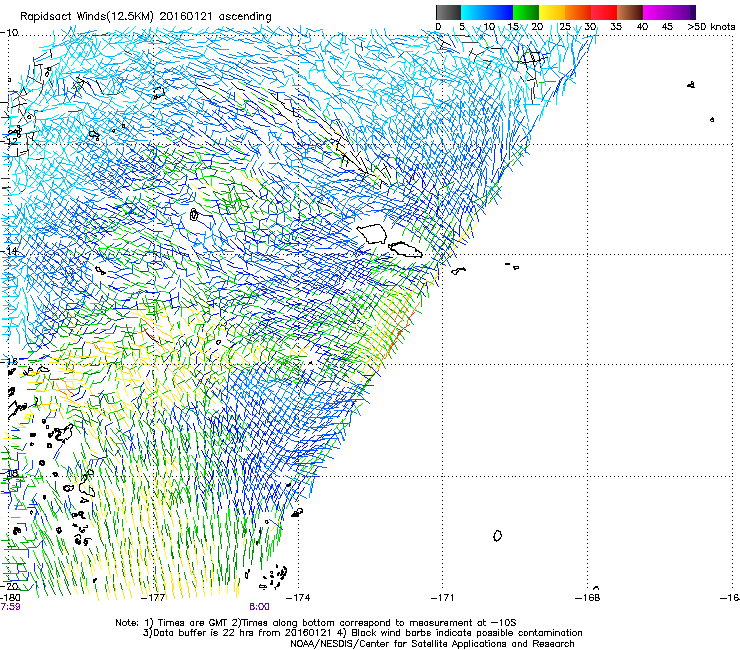The height and width of the screenshot is (650, 740).
Task: Click the orange 25-30 knots legend swatch
Action: point(578,12)
